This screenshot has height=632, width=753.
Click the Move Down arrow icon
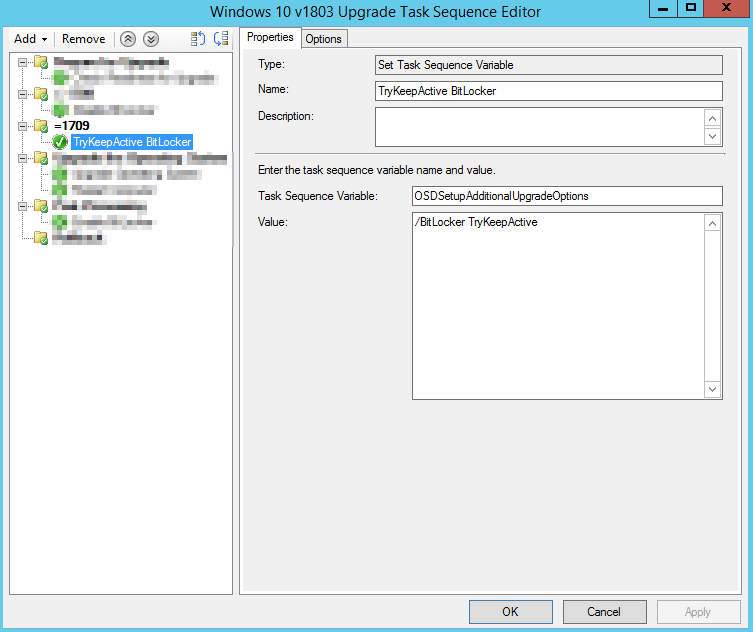point(150,39)
